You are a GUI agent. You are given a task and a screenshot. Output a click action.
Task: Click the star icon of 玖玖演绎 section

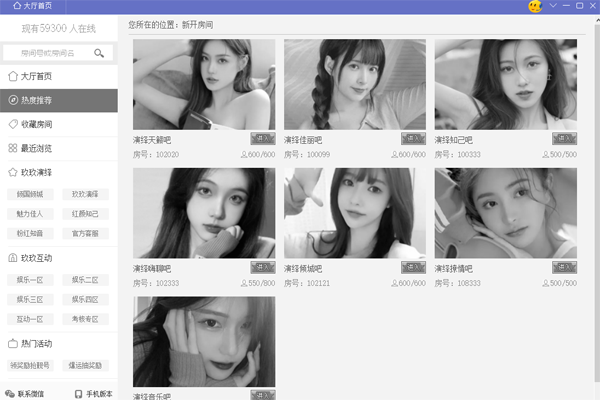tap(13, 172)
